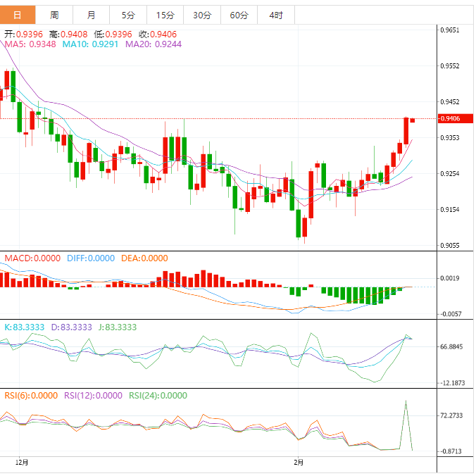Viewport: 476px width, 476px height.
Task: Show the 30分 interval chart
Action: pyautogui.click(x=201, y=15)
